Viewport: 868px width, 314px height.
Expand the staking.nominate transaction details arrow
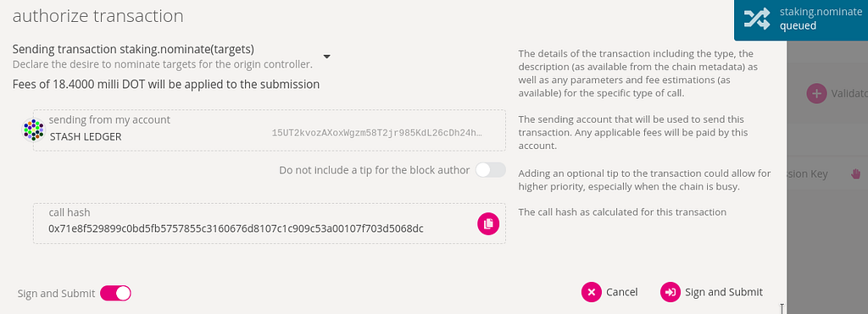tap(326, 57)
